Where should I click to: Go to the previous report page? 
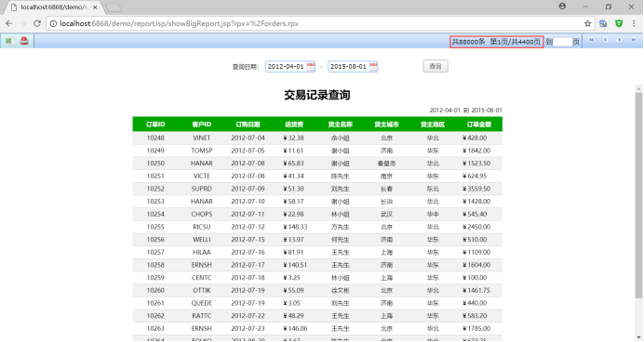[x=606, y=40]
